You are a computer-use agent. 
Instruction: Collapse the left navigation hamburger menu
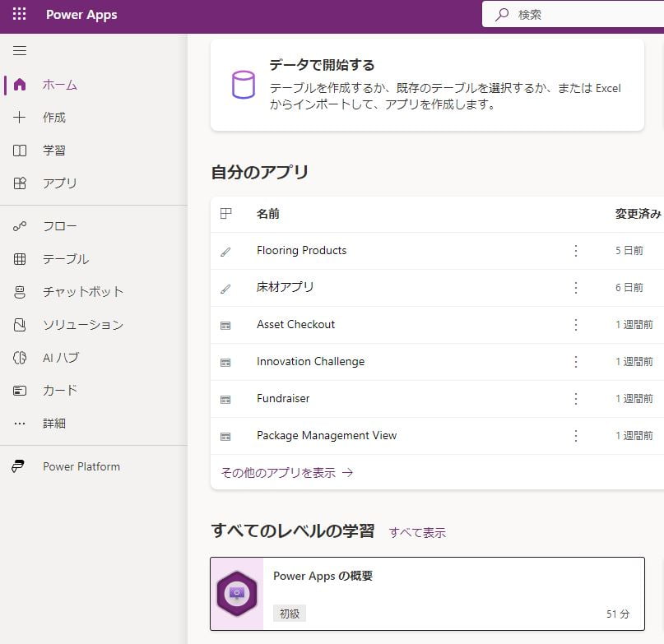pos(20,51)
